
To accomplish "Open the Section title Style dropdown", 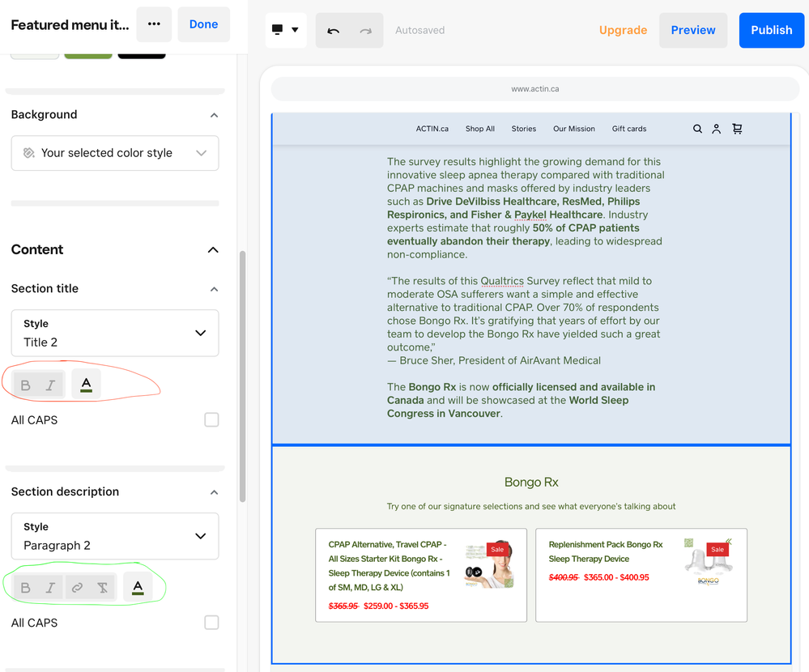I will click(115, 333).
